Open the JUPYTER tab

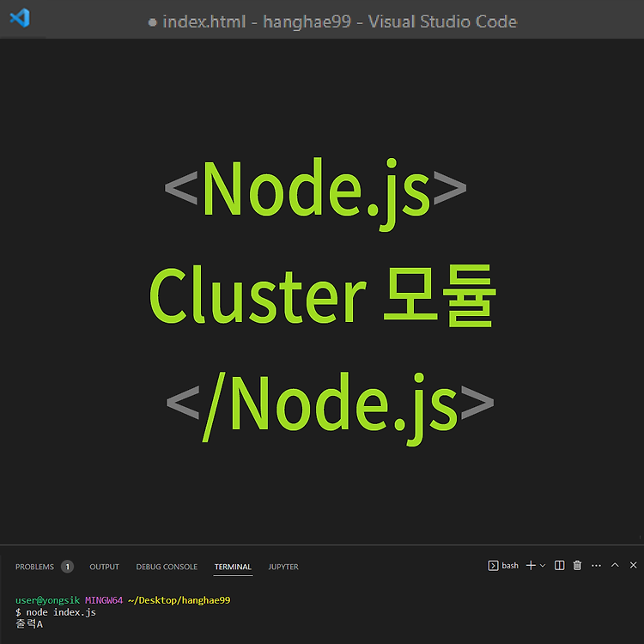pos(283,567)
